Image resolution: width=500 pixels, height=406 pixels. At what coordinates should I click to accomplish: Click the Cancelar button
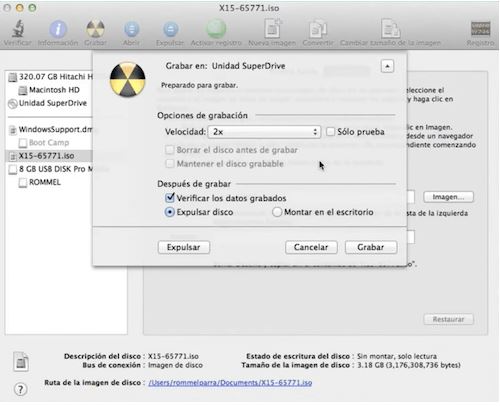pos(311,247)
